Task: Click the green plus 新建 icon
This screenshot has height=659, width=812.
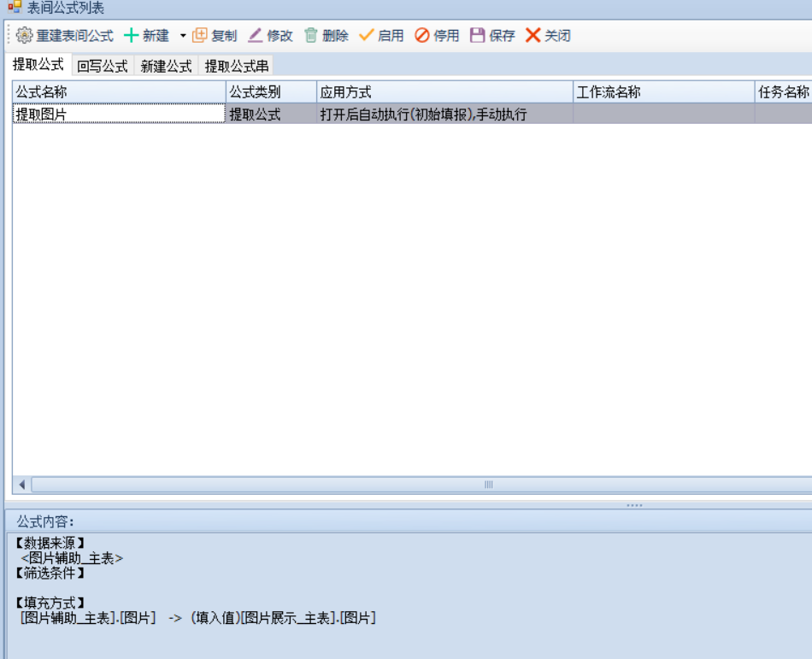Action: click(x=132, y=36)
